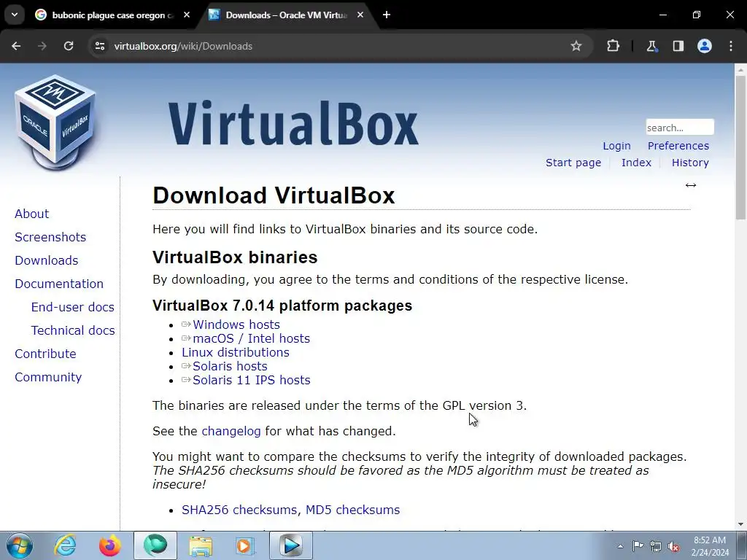747x560 pixels.
Task: Open Contribute in the sidebar
Action: pos(46,354)
